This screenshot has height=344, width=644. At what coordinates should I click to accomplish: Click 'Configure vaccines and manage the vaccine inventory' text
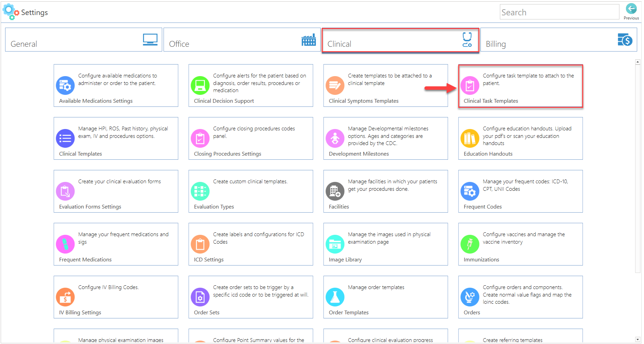click(524, 238)
